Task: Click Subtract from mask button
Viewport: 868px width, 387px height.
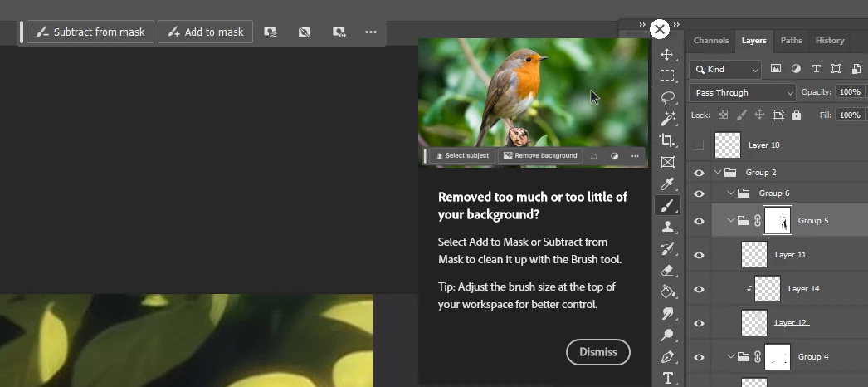Action: click(x=90, y=32)
